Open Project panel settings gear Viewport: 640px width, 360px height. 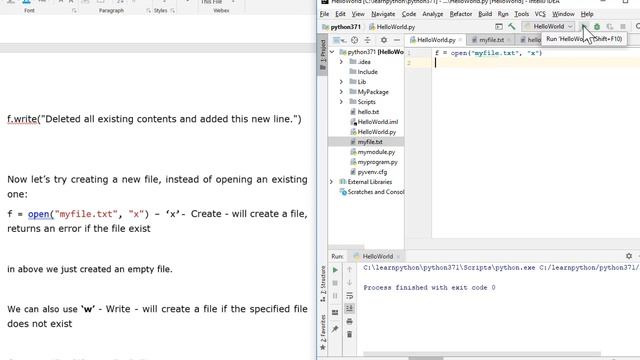[384, 40]
